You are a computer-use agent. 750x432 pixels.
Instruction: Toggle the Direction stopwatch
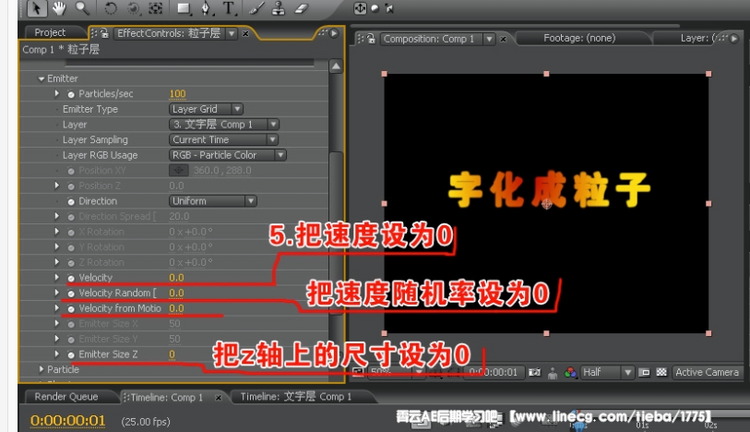[x=71, y=201]
